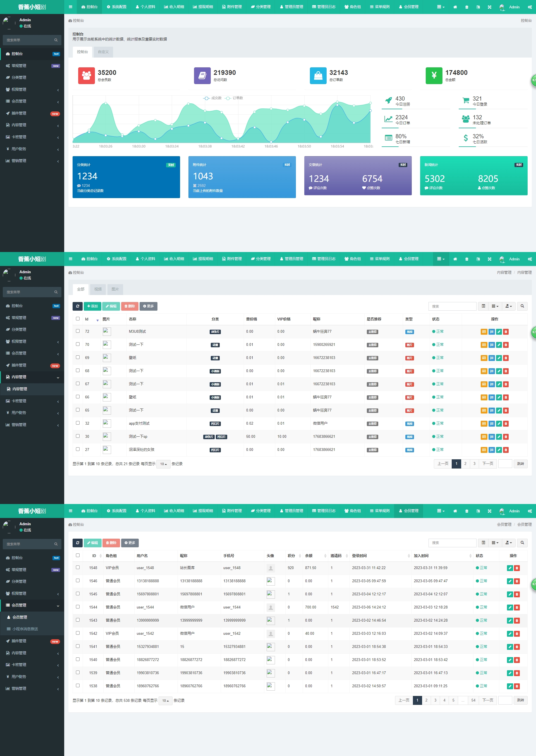This screenshot has height=756, width=536.
Task: Switch to the 自定义 tab
Action: tap(103, 52)
